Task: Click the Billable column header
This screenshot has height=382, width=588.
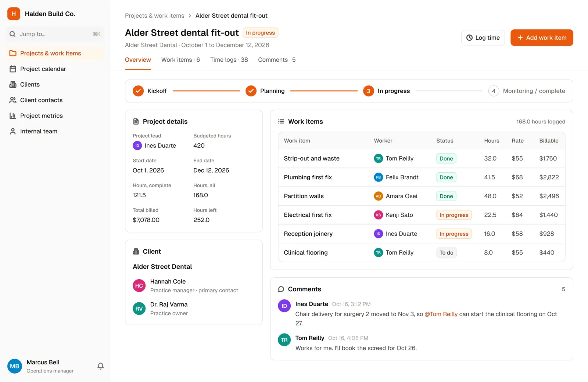Action: click(x=549, y=141)
